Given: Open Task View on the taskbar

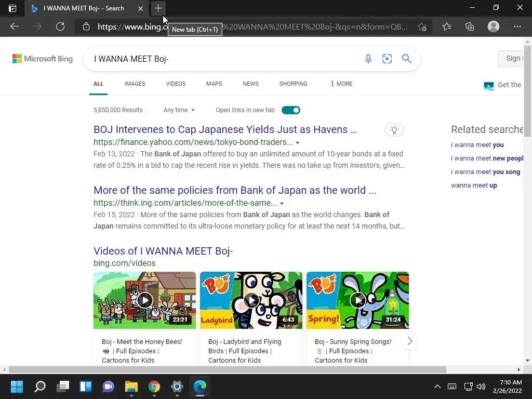Looking at the screenshot, I should coord(63,387).
